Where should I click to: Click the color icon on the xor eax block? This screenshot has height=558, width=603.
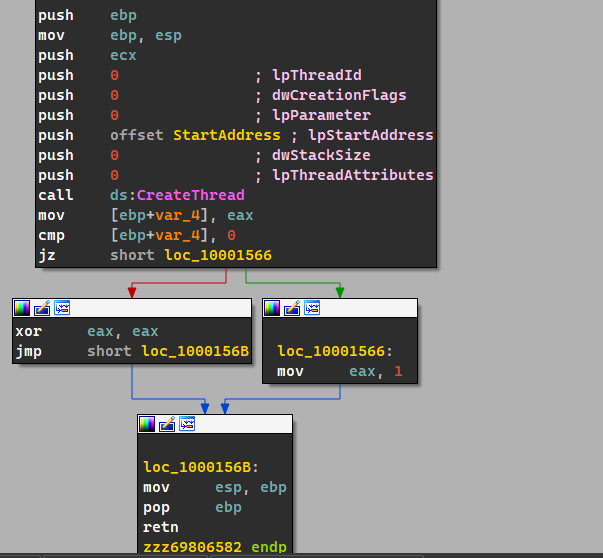click(23, 308)
